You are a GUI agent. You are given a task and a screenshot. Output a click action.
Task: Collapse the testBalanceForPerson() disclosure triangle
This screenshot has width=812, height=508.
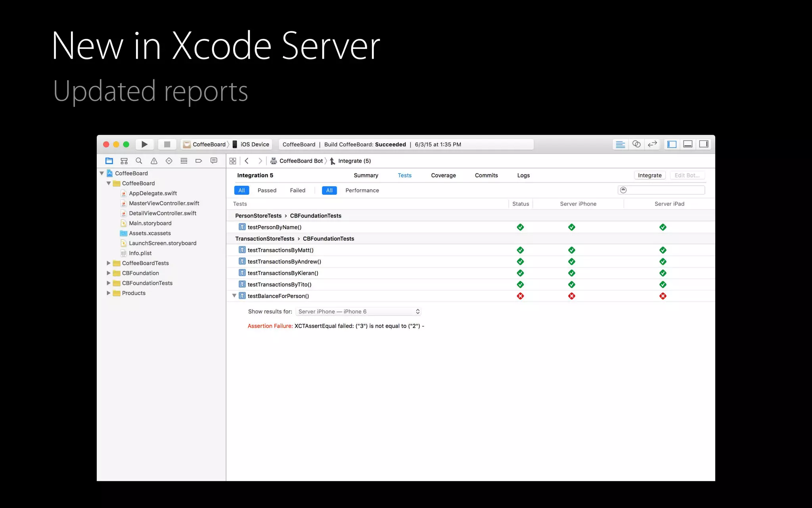[234, 296]
